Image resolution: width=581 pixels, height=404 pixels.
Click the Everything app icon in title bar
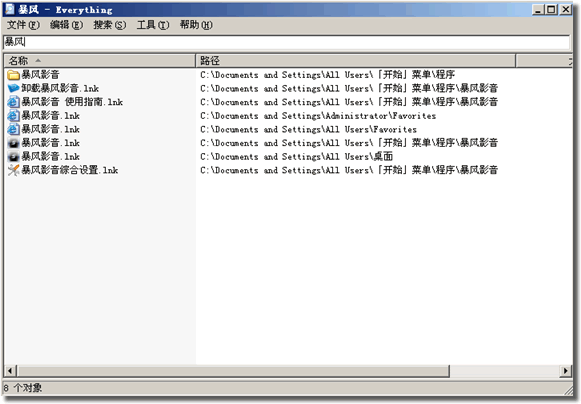coord(10,9)
